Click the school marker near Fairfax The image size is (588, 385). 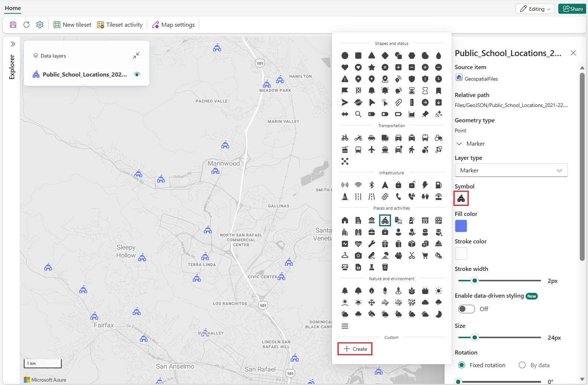pyautogui.click(x=94, y=316)
